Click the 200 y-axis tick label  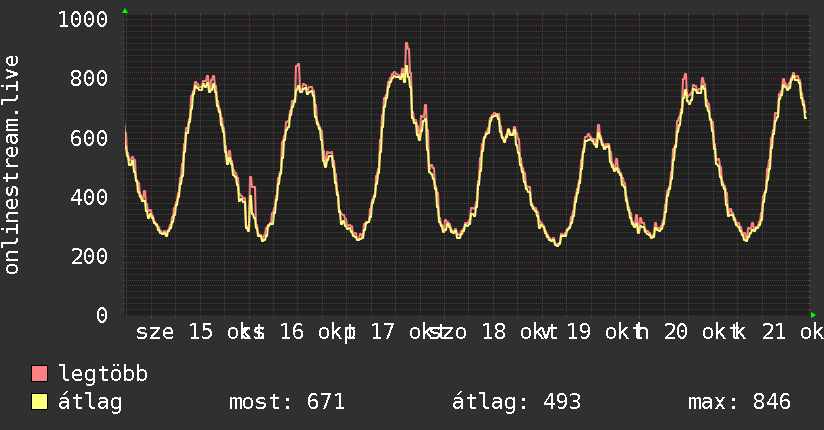(x=89, y=257)
